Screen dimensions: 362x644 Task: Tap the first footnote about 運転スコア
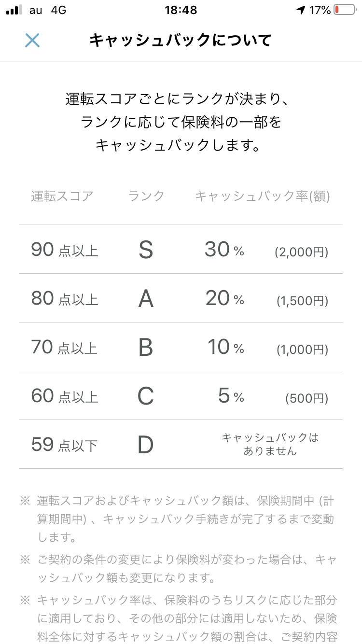point(185,518)
